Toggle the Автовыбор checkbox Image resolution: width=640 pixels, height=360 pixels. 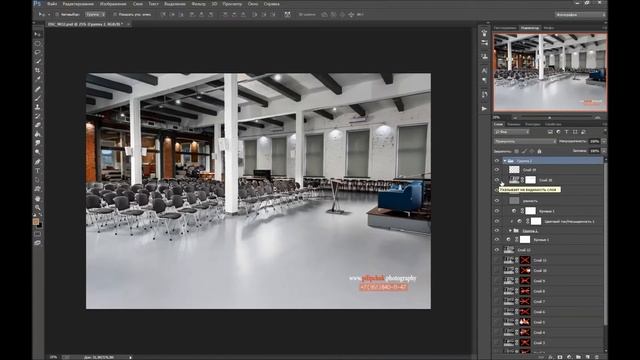(57, 14)
